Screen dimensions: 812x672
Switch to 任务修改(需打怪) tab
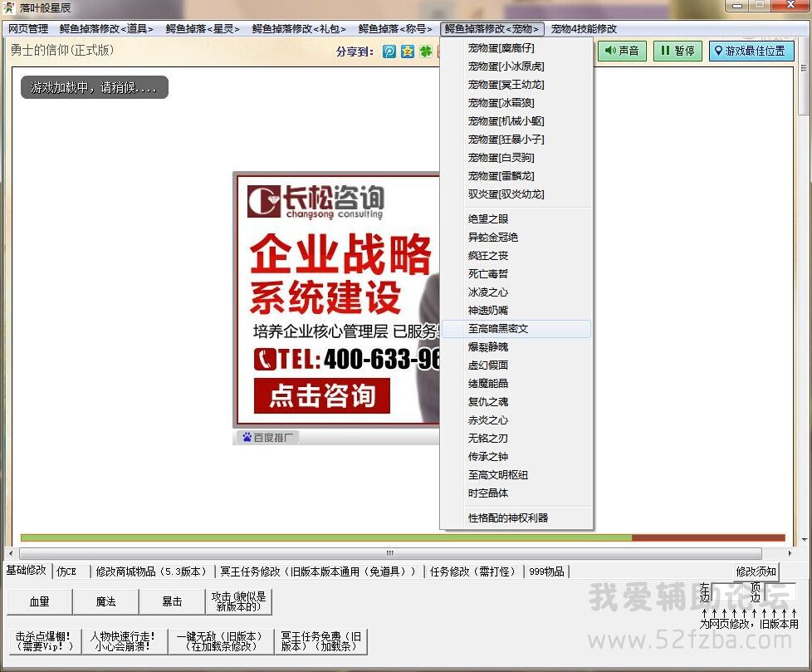coord(472,571)
